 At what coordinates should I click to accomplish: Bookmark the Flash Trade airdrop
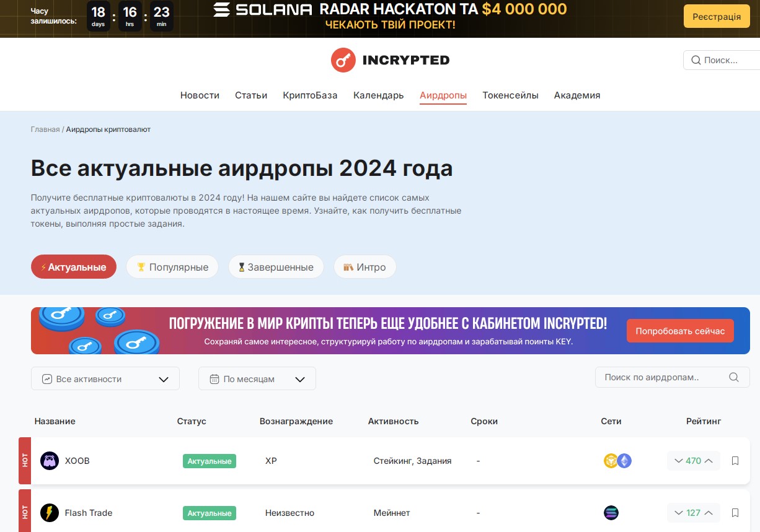pos(735,513)
